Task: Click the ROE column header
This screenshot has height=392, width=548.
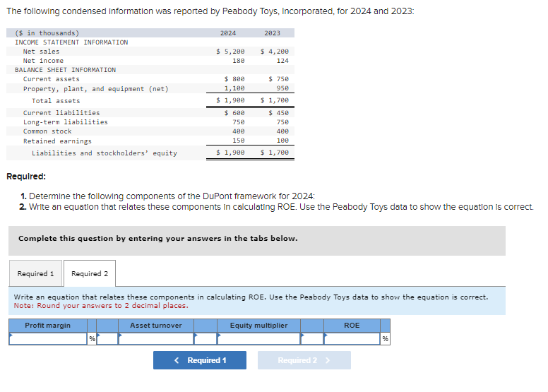Action: coord(352,326)
